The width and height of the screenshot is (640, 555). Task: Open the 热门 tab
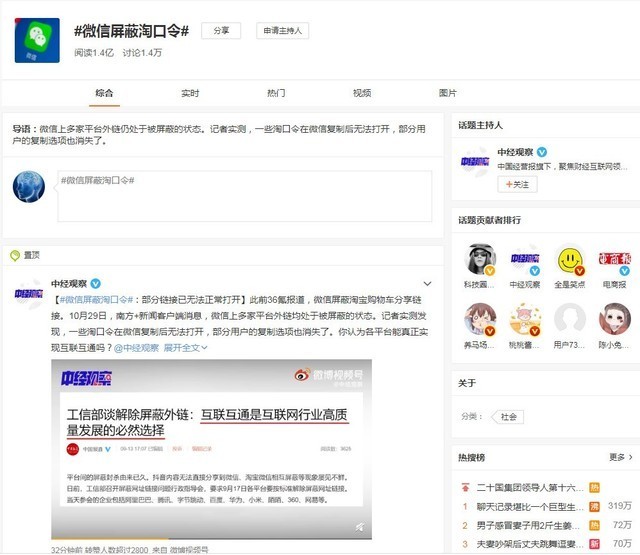pyautogui.click(x=276, y=93)
